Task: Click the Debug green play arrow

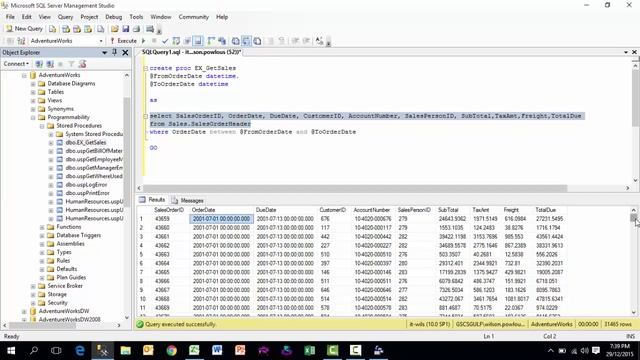Action: [143, 41]
